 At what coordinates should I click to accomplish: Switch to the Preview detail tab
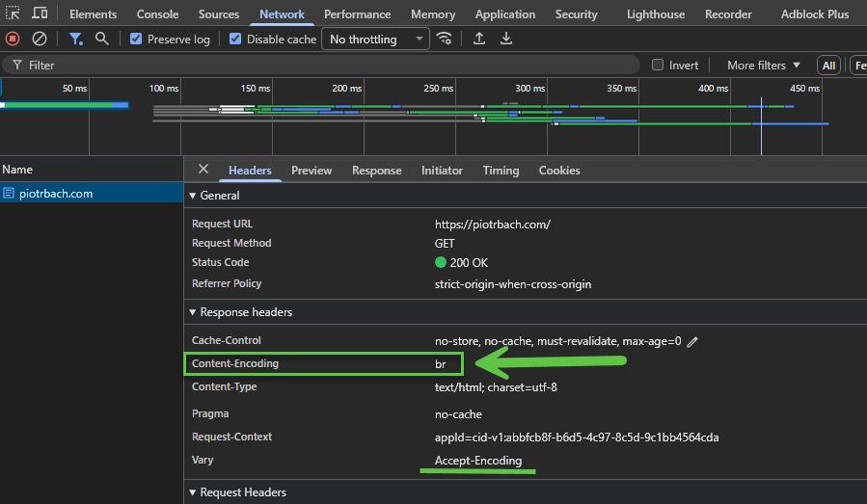click(x=312, y=171)
